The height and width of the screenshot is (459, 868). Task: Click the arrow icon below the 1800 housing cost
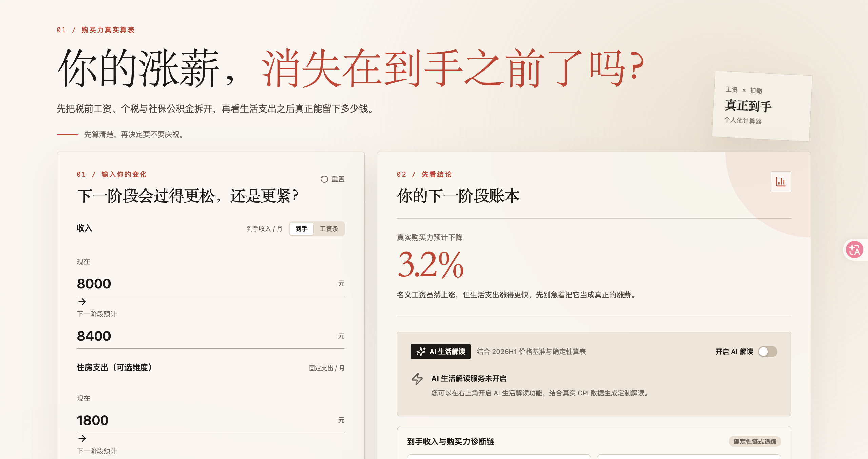[82, 438]
